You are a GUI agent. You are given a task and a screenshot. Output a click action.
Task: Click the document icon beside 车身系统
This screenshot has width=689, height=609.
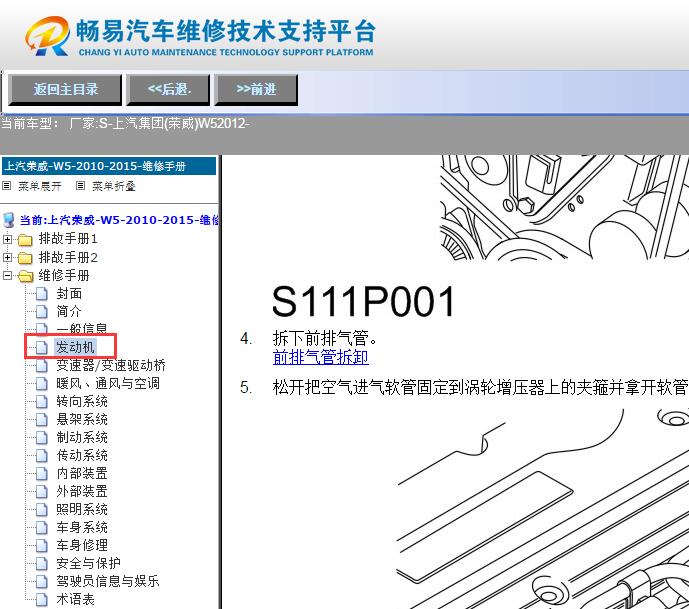point(42,528)
